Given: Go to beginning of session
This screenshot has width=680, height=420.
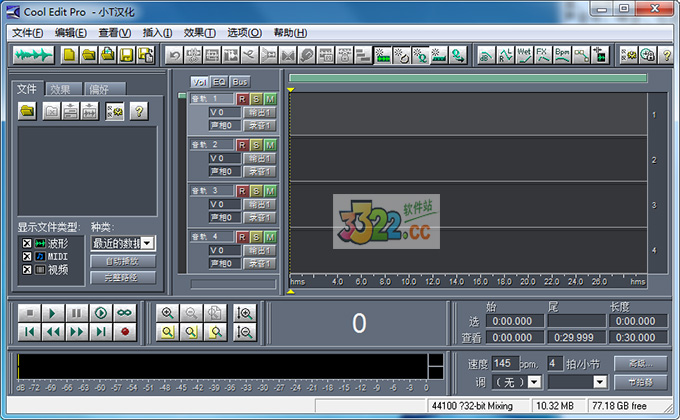Looking at the screenshot, I should (x=29, y=332).
